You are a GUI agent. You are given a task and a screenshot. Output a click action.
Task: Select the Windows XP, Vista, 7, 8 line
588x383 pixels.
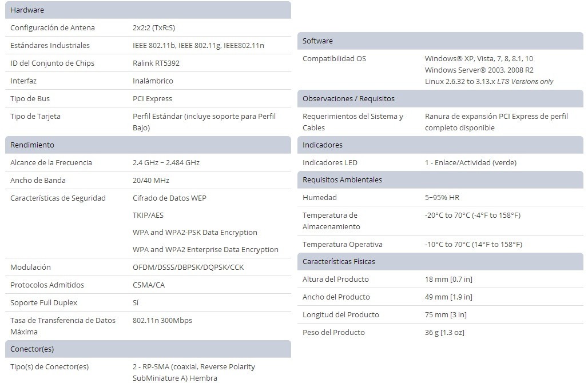pyautogui.click(x=479, y=58)
